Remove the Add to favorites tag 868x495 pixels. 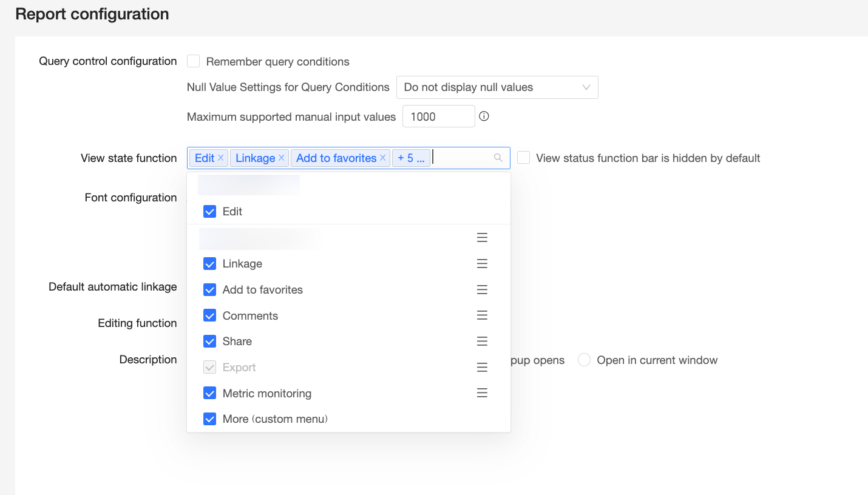coord(383,158)
